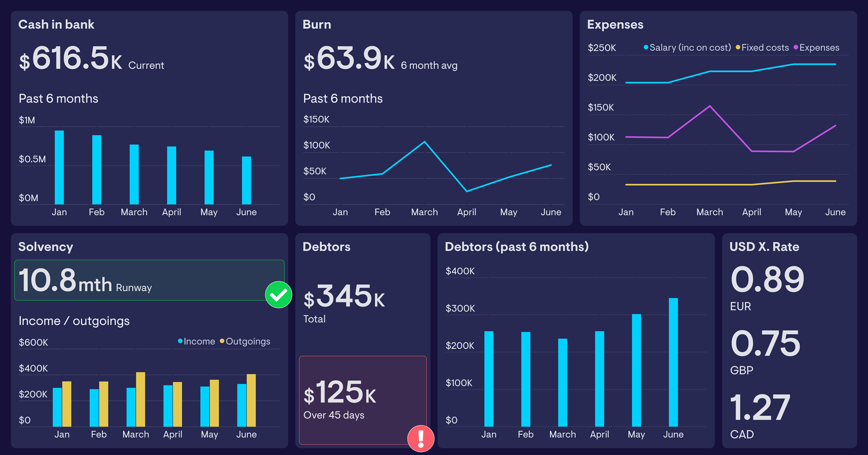Image resolution: width=868 pixels, height=455 pixels.
Task: Click the green checkmark on Solvency runway
Action: 278,295
